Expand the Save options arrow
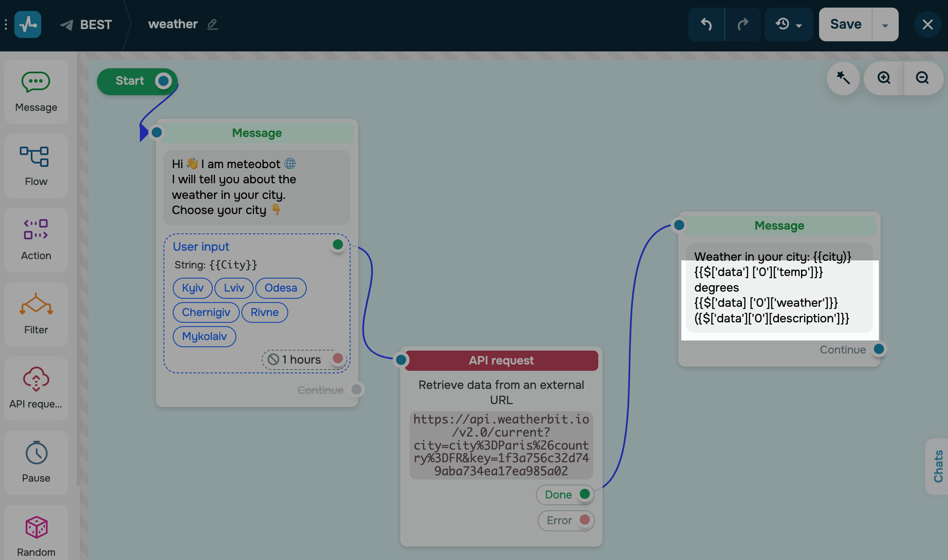948x560 pixels. 885,25
